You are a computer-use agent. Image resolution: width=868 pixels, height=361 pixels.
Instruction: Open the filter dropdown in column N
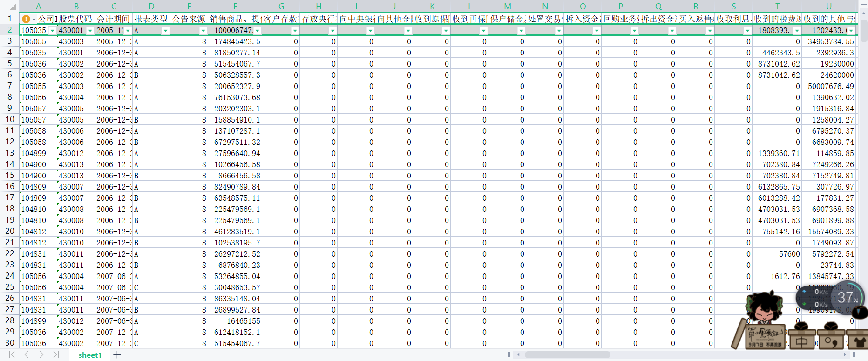(559, 31)
